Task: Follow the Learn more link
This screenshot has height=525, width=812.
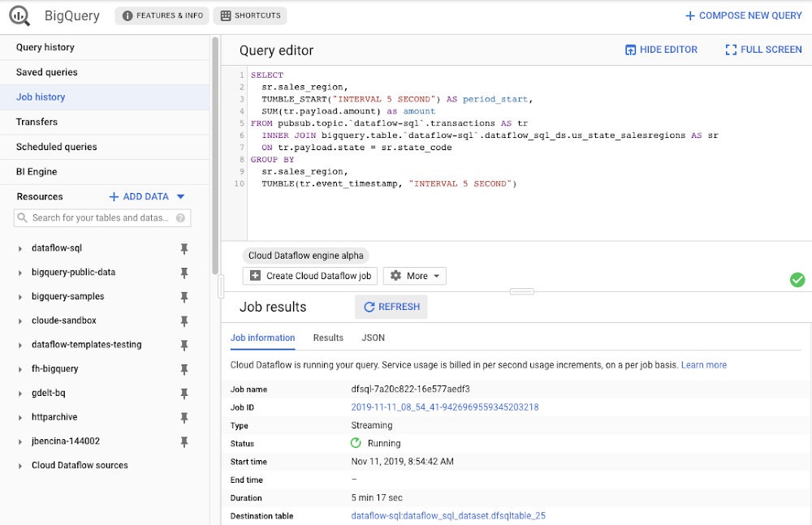Action: [704, 365]
